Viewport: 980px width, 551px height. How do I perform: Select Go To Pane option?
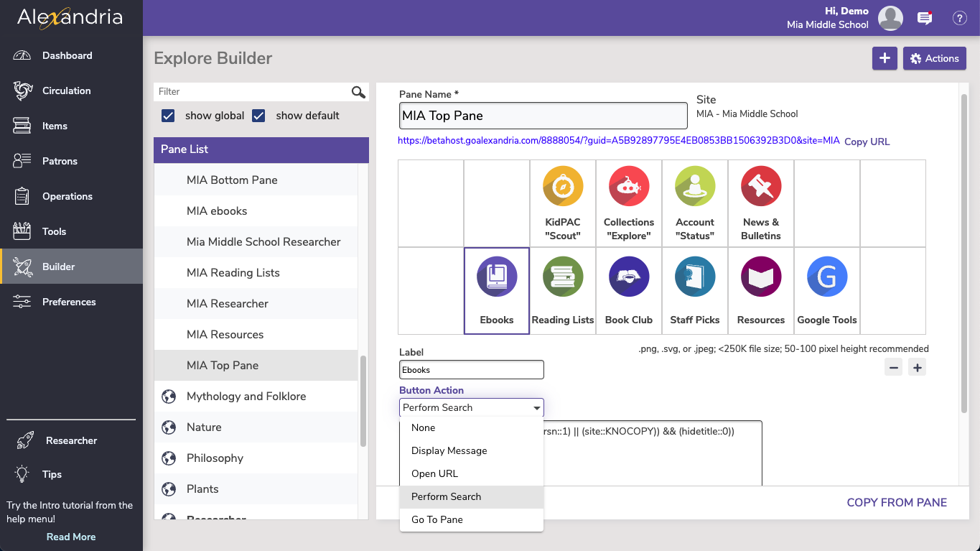tap(437, 519)
